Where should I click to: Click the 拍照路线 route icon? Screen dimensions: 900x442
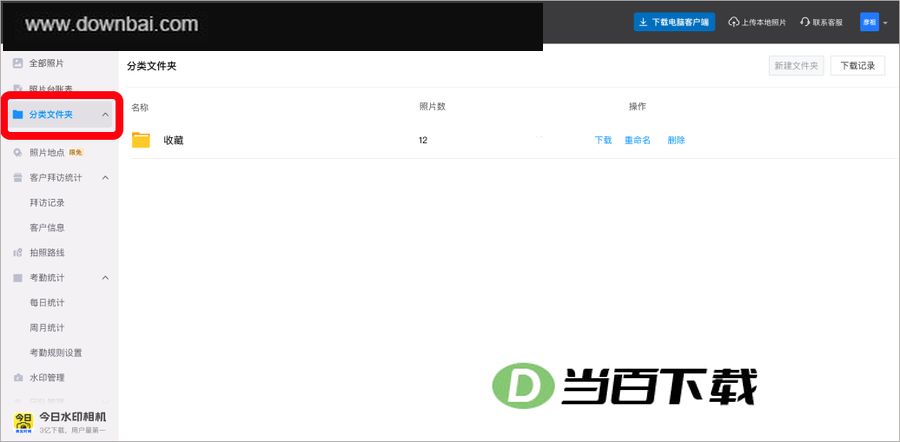point(18,253)
